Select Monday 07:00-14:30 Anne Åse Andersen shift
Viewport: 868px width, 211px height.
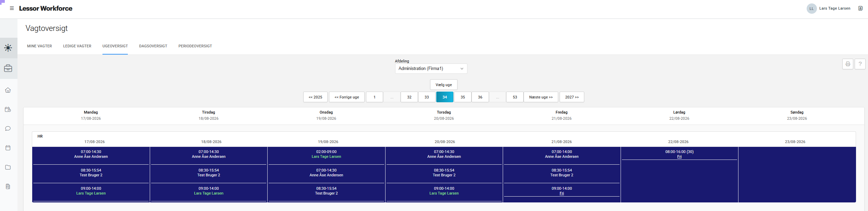coord(91,155)
